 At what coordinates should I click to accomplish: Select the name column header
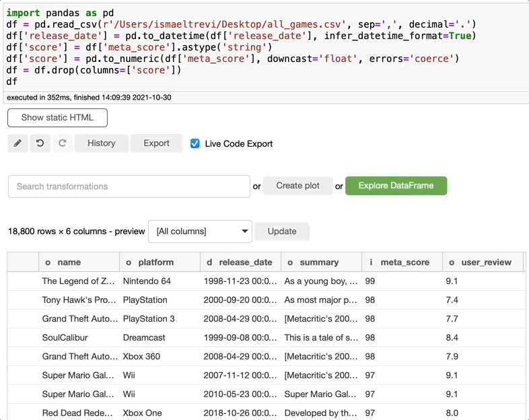click(69, 262)
